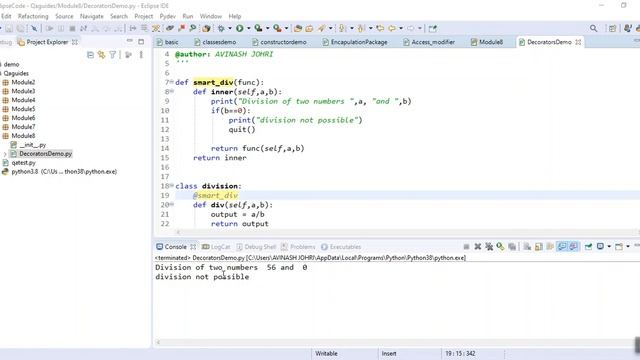Open the Project Explorer view menu
Screen dimensions: 640x360
141,55
